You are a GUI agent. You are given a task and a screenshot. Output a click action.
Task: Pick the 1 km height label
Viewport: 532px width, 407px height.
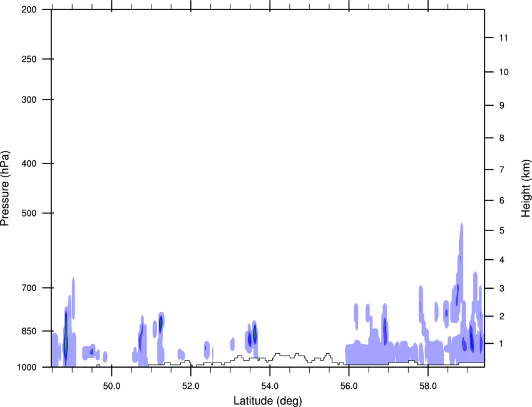502,344
